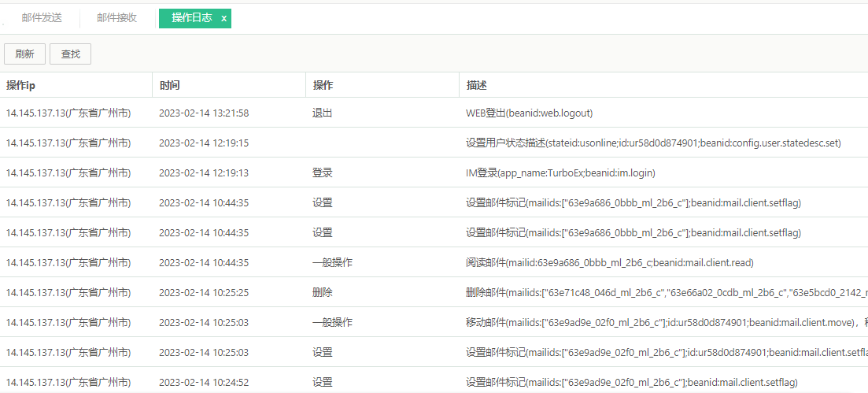Select the 操作日志 tab
The image size is (868, 393).
[x=191, y=18]
